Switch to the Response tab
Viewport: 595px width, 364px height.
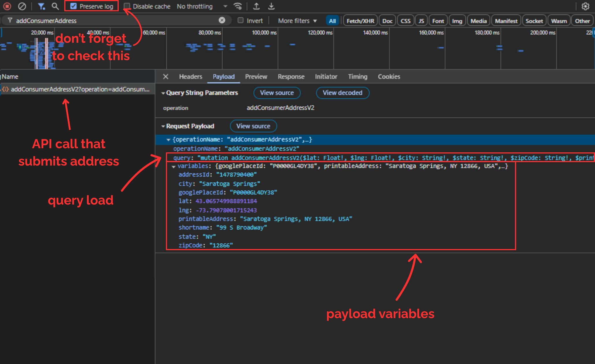[291, 77]
